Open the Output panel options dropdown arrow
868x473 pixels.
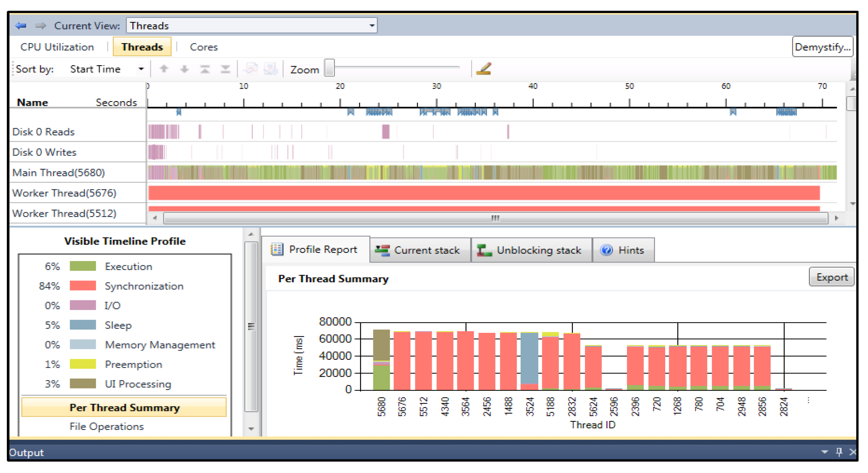coord(824,451)
